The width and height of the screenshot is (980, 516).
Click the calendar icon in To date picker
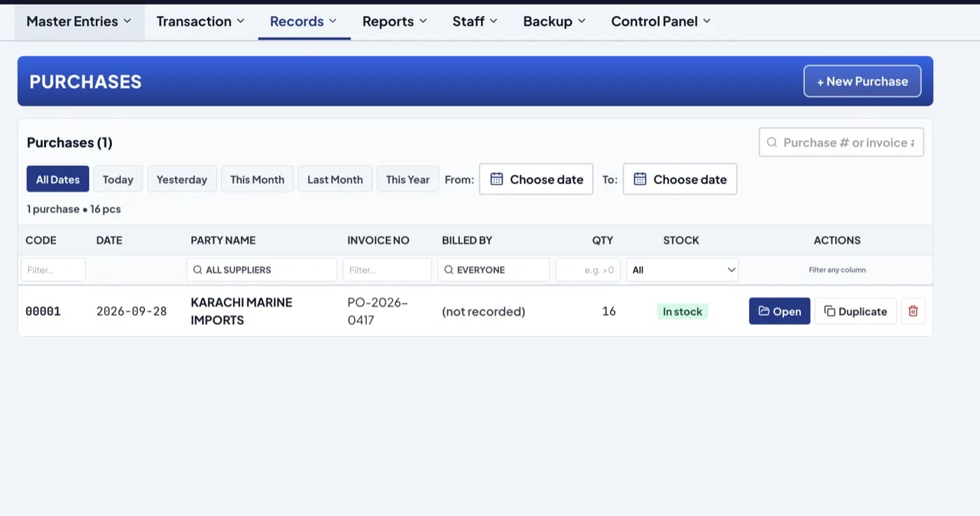coord(640,179)
